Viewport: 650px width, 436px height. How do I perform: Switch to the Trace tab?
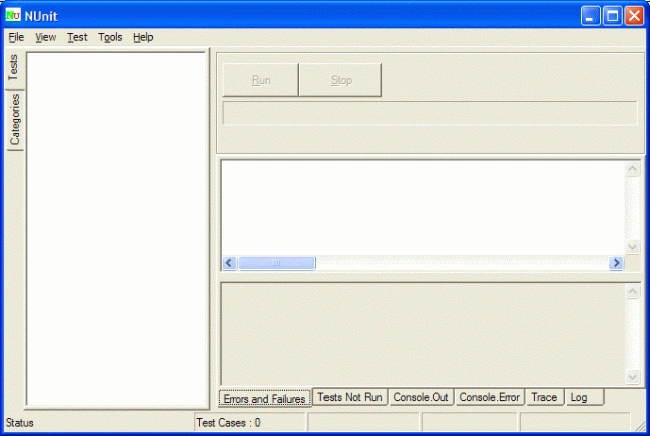tap(544, 397)
